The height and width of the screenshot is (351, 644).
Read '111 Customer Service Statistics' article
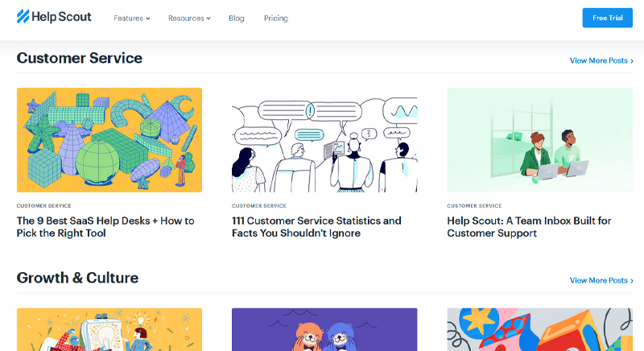[x=316, y=226]
